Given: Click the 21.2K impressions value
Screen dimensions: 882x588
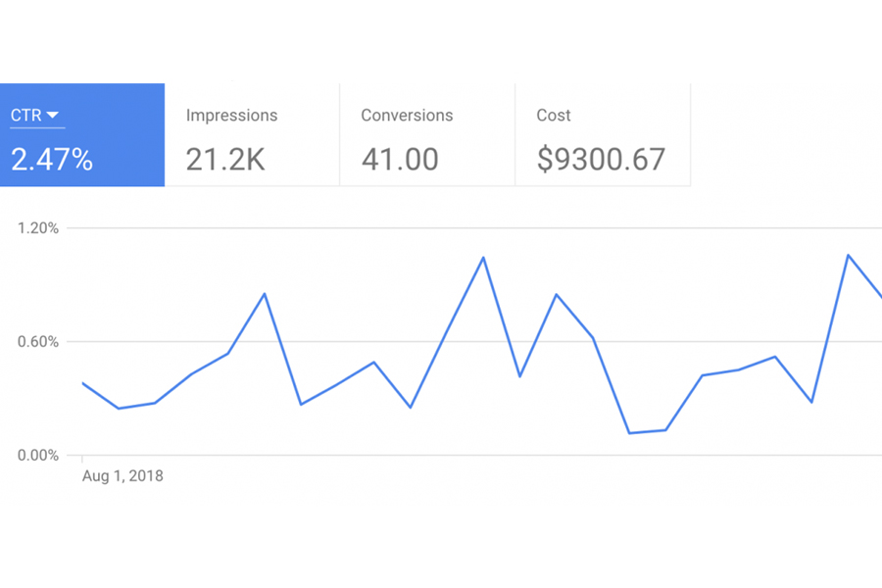Looking at the screenshot, I should click(225, 159).
